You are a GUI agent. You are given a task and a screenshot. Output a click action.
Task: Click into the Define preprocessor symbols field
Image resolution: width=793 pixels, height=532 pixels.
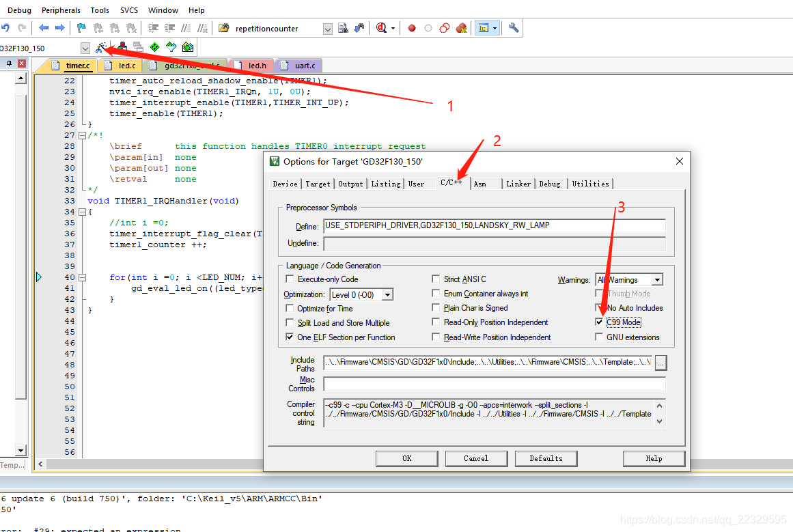[495, 226]
